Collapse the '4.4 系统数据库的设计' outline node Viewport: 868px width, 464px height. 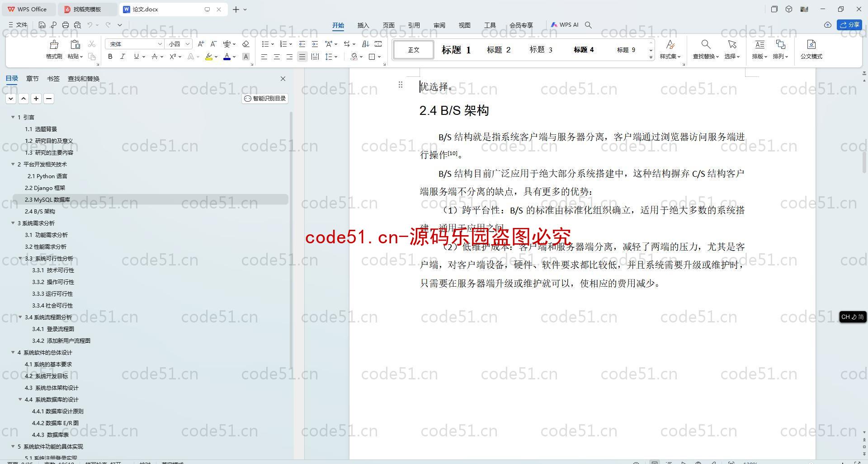pos(20,399)
